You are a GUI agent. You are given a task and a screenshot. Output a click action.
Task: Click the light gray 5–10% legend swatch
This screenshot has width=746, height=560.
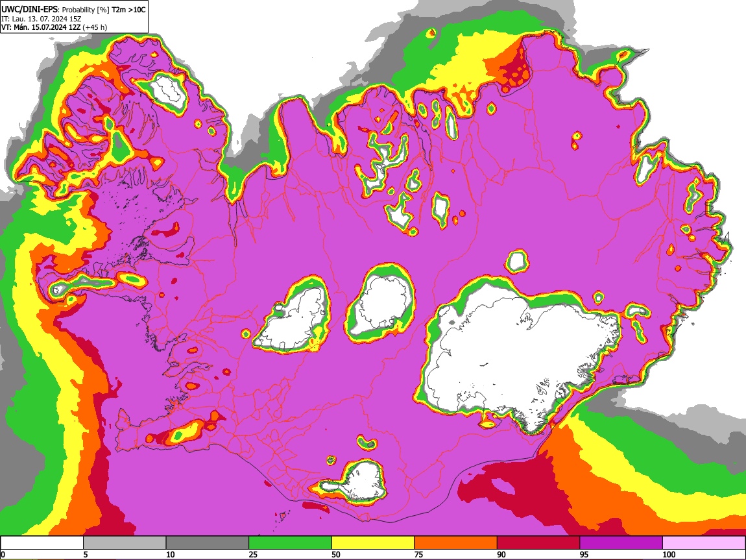tap(125, 543)
